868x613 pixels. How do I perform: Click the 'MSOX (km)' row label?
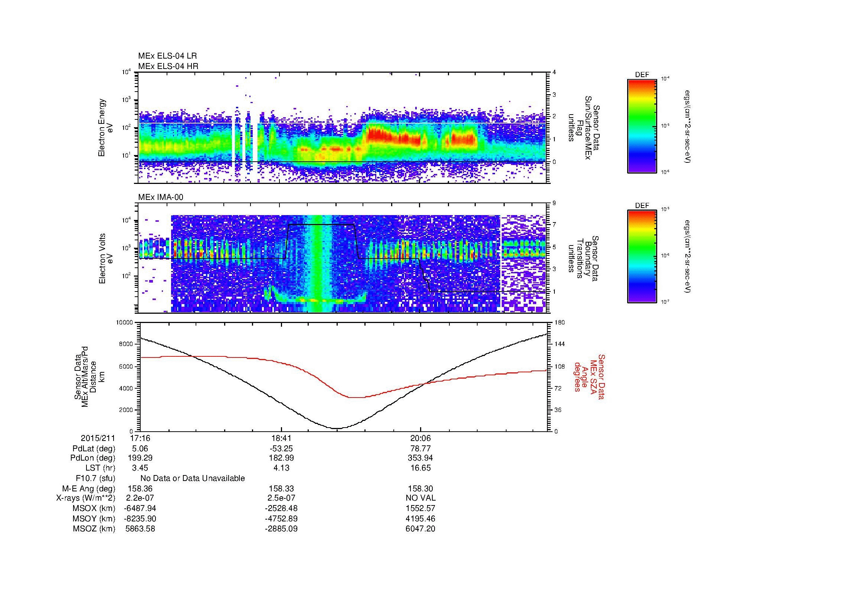click(94, 508)
